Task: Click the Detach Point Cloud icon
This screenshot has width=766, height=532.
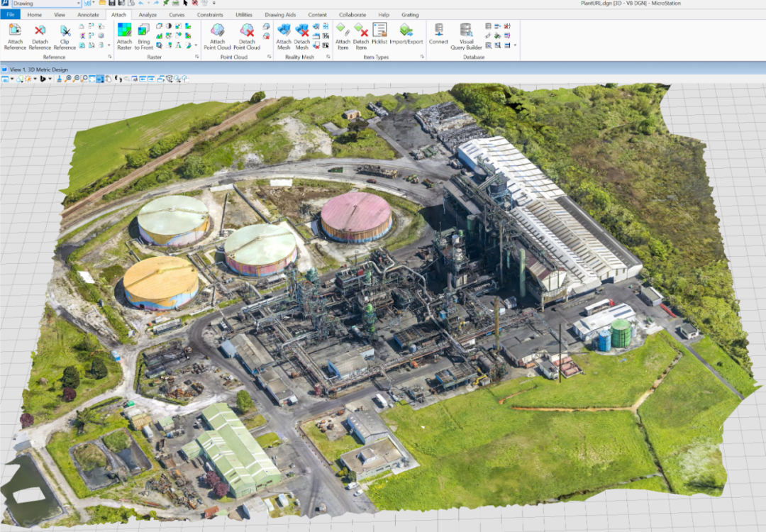Action: [x=247, y=31]
